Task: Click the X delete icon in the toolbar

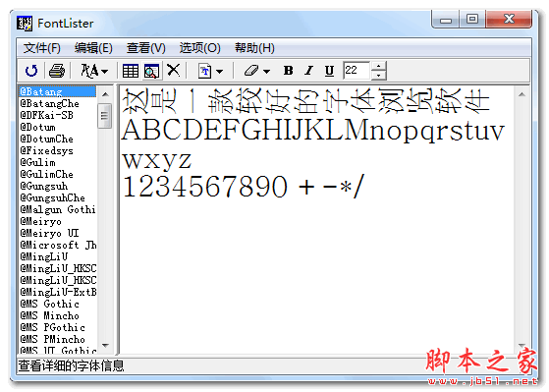Action: point(173,70)
